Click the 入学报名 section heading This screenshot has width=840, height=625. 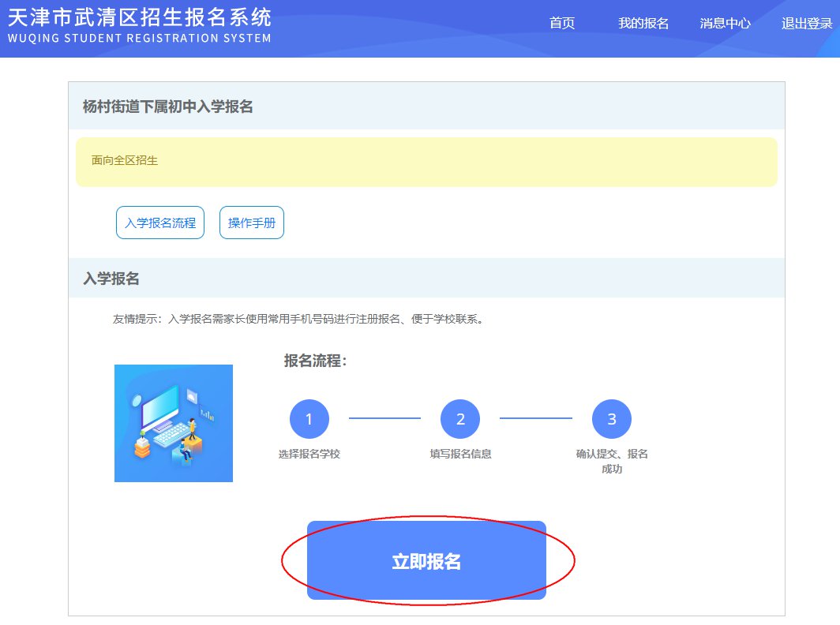111,279
